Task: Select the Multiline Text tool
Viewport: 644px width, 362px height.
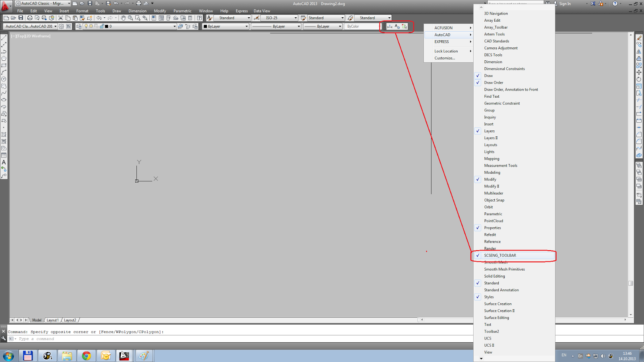Action: click(4, 162)
